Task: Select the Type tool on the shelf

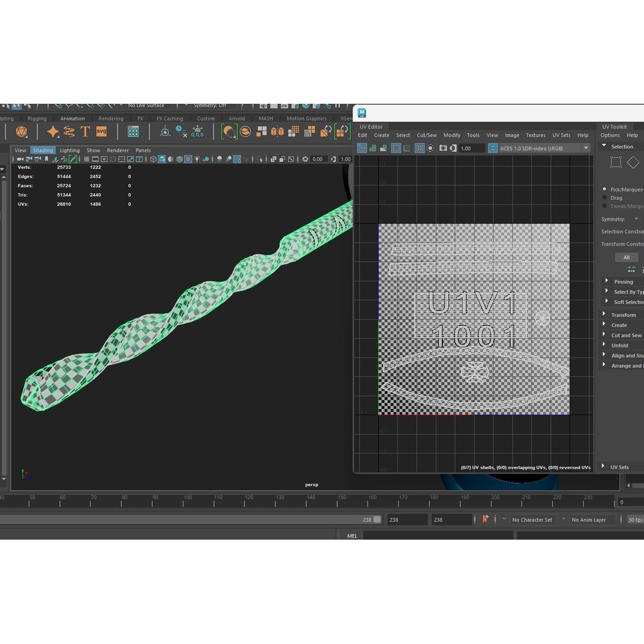Action: 85,132
